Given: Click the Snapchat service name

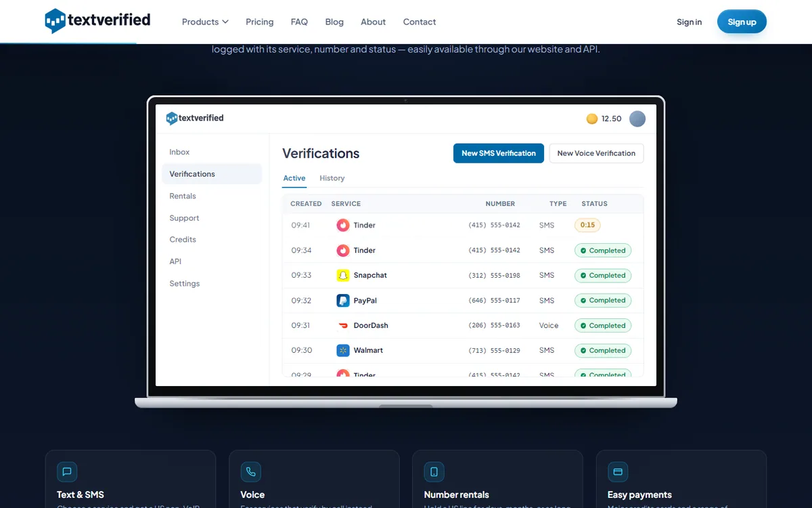Looking at the screenshot, I should 370,275.
